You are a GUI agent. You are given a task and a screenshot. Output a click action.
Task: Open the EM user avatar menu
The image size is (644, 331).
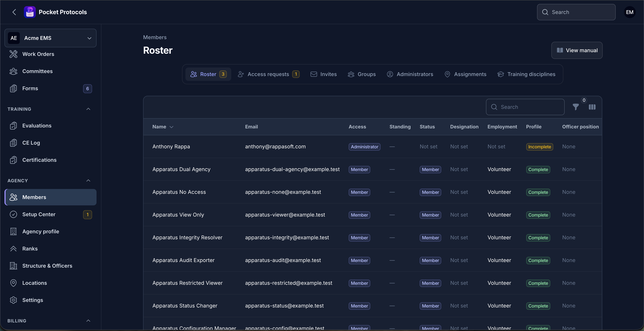(x=629, y=12)
